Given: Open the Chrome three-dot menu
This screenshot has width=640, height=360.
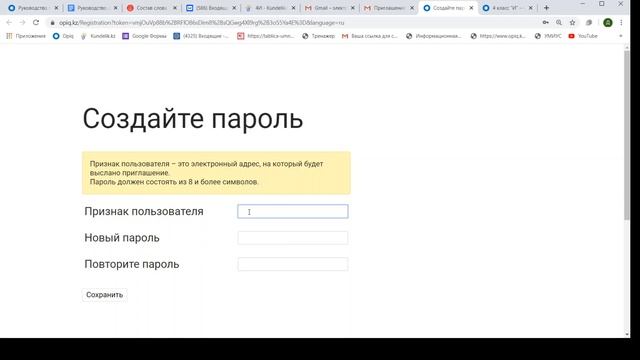Looking at the screenshot, I should pos(621,23).
